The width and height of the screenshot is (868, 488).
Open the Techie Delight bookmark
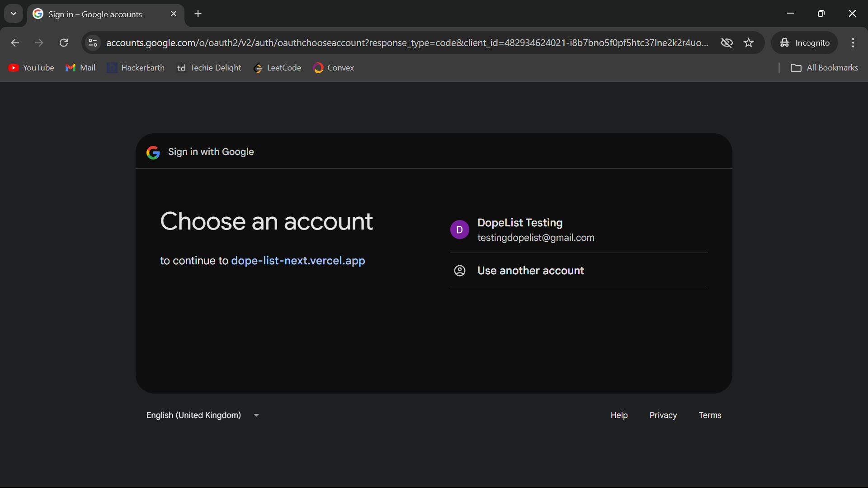point(209,68)
